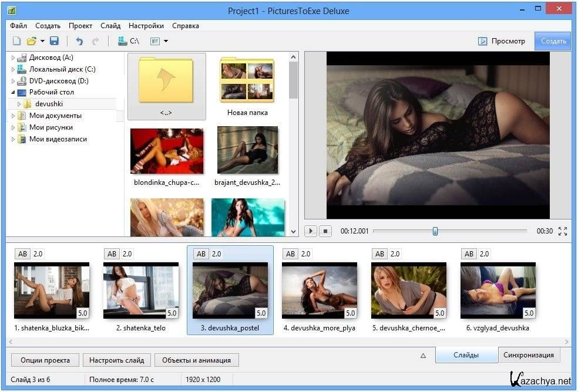Click the preview playback position slider

point(435,231)
